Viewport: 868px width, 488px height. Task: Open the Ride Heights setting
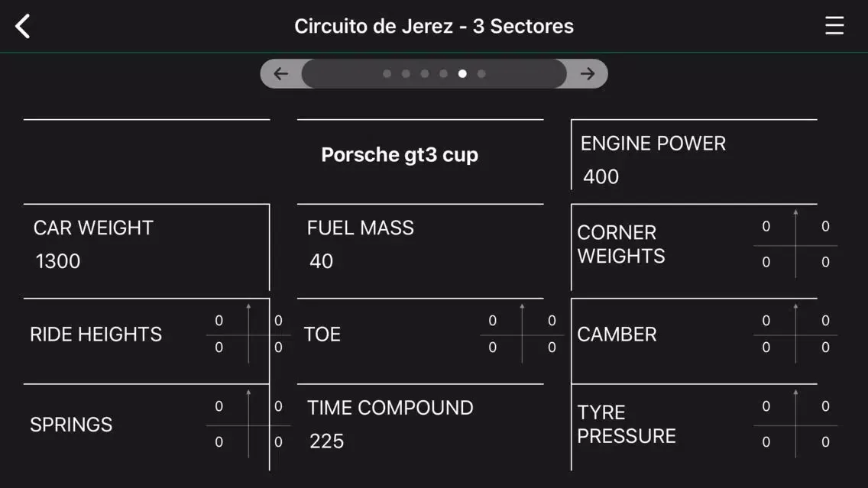click(96, 334)
